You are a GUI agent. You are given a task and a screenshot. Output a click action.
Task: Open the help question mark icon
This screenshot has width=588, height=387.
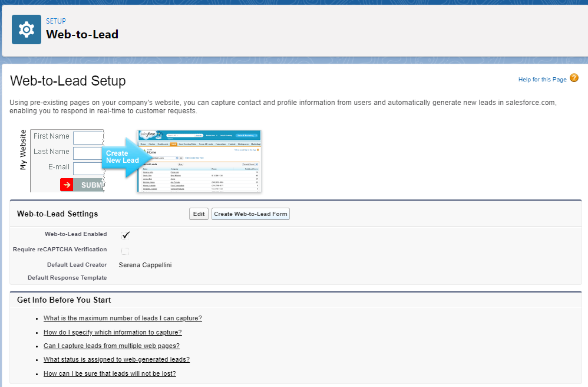click(x=574, y=78)
